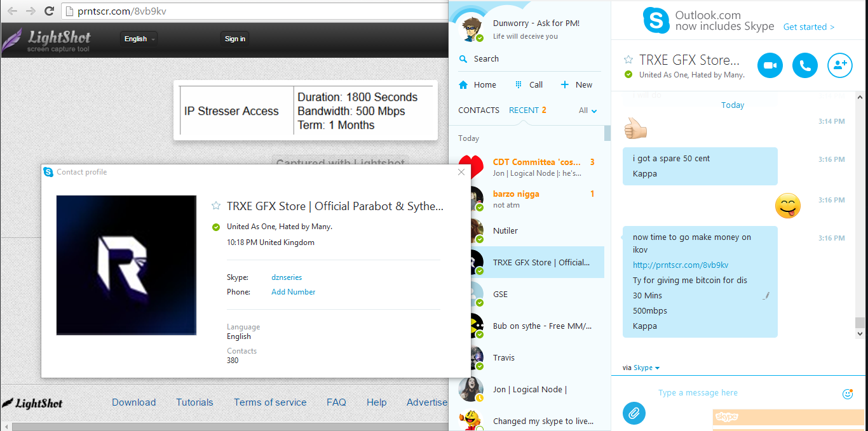Click Add Number in the contact profile
868x431 pixels.
tap(293, 292)
